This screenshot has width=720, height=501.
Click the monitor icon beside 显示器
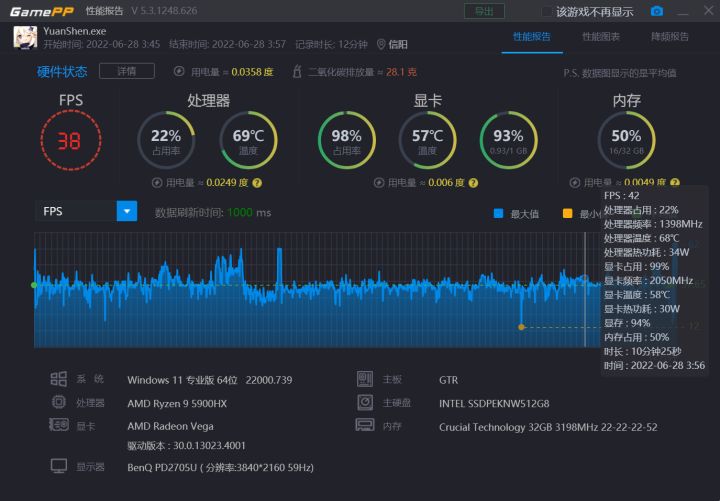[x=59, y=467]
